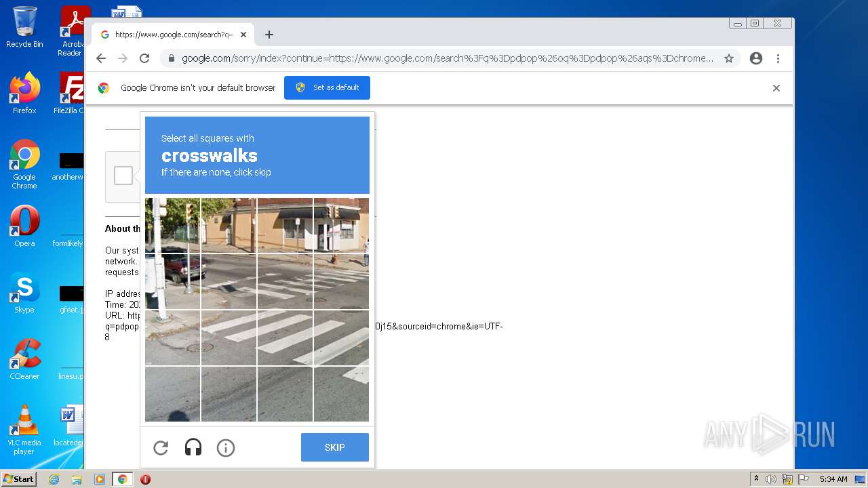The height and width of the screenshot is (488, 868).
Task: Tick the I'm not a robot checkbox
Action: coord(123,176)
